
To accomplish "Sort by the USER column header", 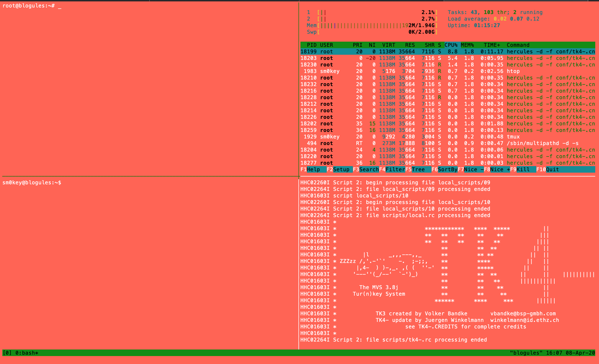I will 326,45.
